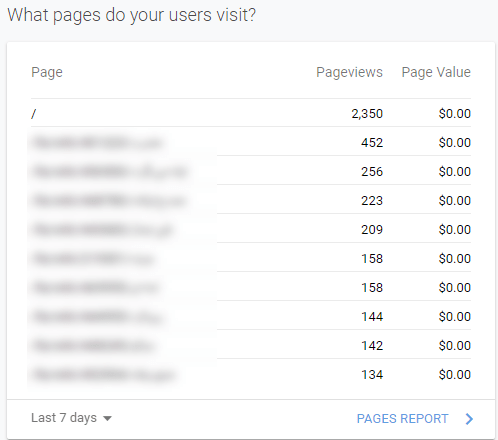This screenshot has height=440, width=498.
Task: Open the Last 7 days date range dropdown
Action: [71, 418]
